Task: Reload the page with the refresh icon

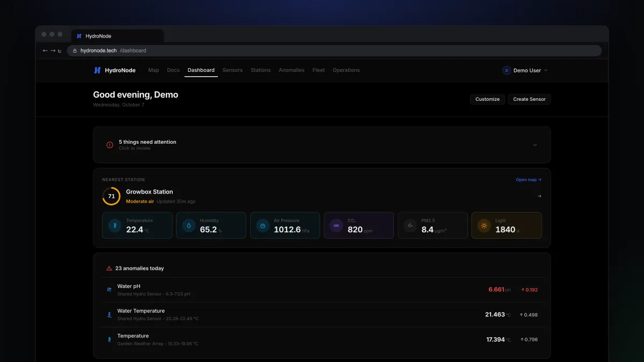Action: tap(60, 51)
